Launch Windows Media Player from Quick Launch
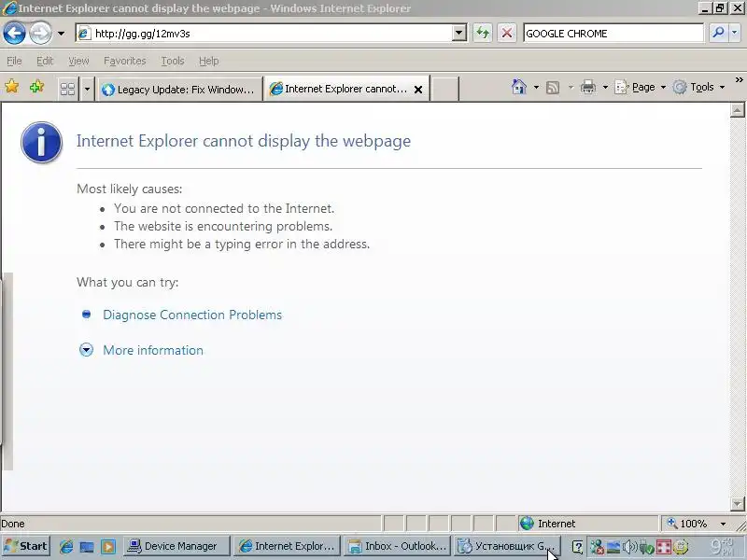Image resolution: width=747 pixels, height=560 pixels. (x=107, y=547)
